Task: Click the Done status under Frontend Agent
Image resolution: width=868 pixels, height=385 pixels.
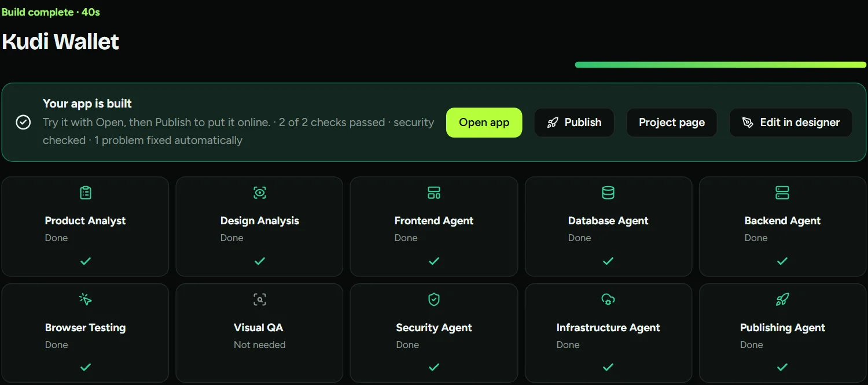Action: [x=406, y=238]
